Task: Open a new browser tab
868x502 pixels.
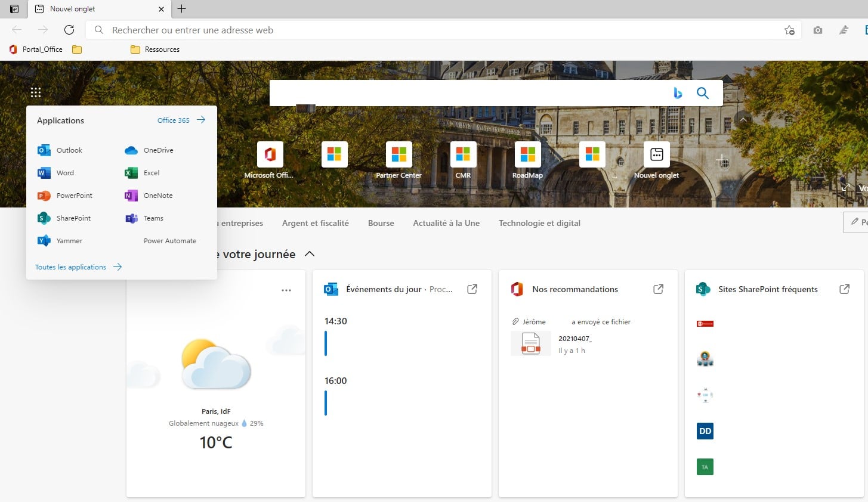Action: (182, 9)
